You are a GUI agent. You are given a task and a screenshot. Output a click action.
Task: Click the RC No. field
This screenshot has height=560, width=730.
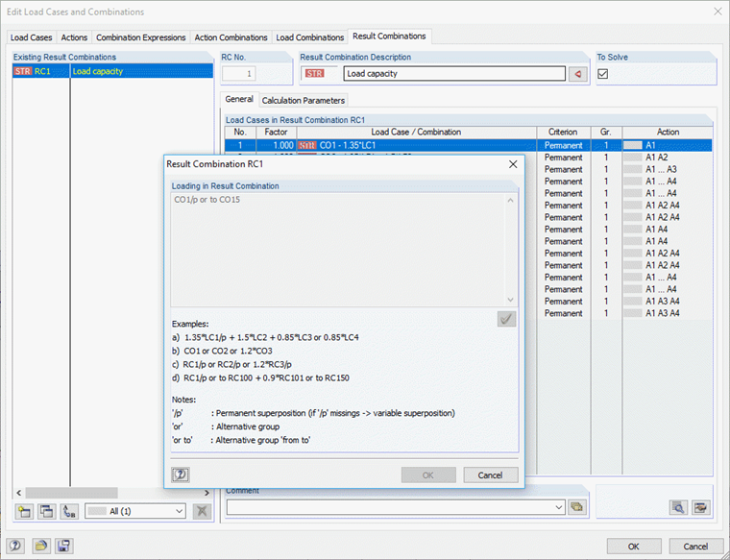(x=239, y=74)
